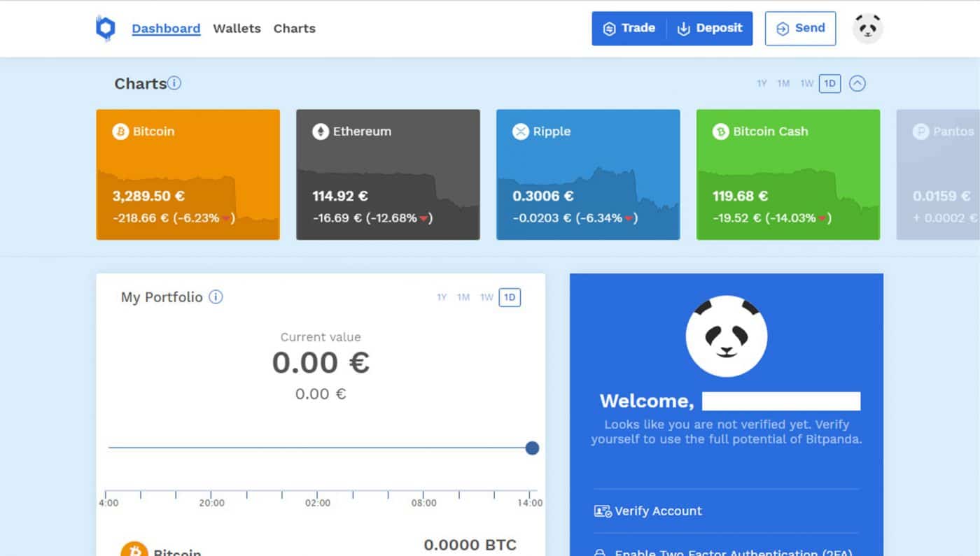Select 1W range in Charts section
This screenshot has height=556, width=980.
tap(806, 84)
